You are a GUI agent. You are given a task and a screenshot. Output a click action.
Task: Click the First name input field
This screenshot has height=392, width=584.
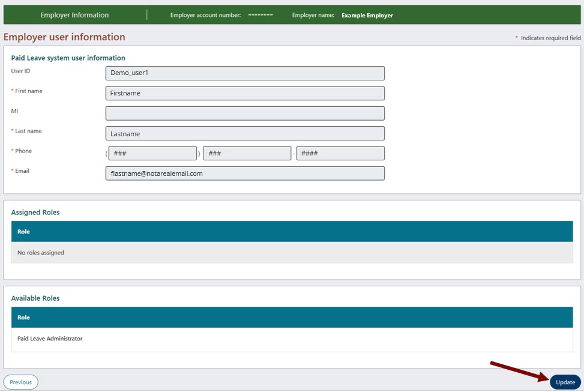(245, 93)
